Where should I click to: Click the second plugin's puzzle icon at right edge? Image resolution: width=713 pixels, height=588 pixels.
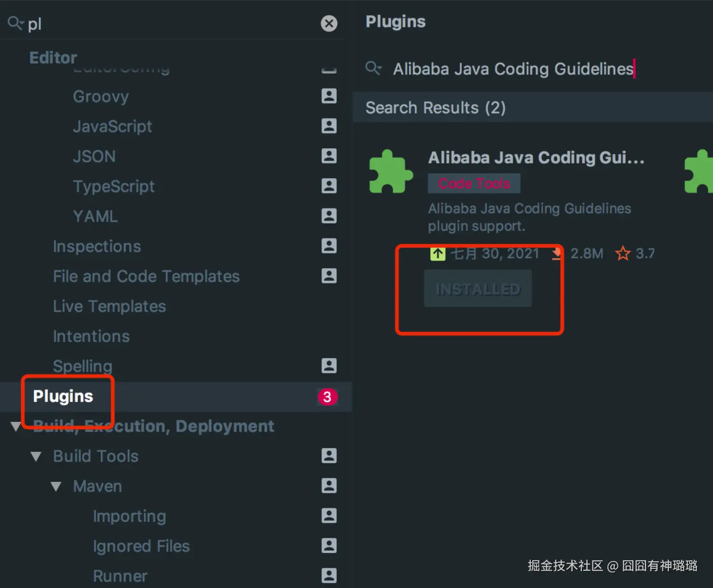699,172
